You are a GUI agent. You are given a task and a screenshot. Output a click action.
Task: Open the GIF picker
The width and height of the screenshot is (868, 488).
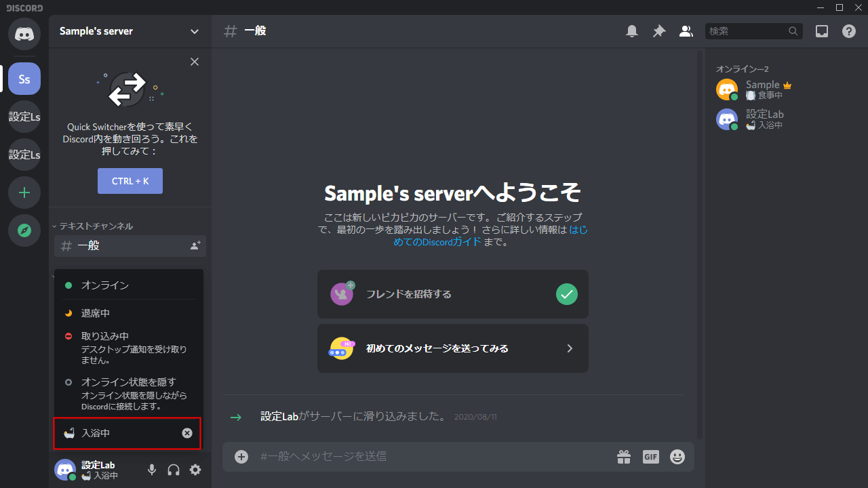pos(651,457)
